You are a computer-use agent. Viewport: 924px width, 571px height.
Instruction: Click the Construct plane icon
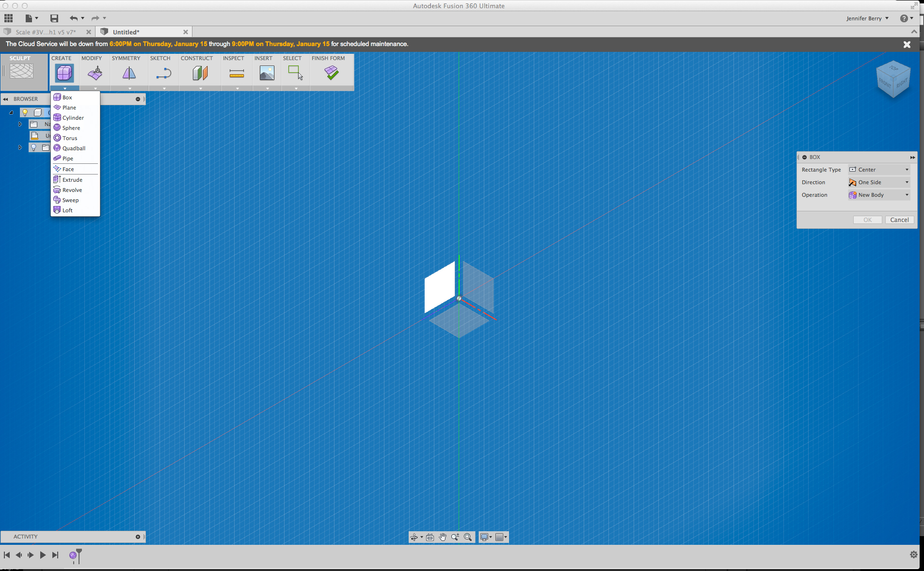click(x=200, y=73)
